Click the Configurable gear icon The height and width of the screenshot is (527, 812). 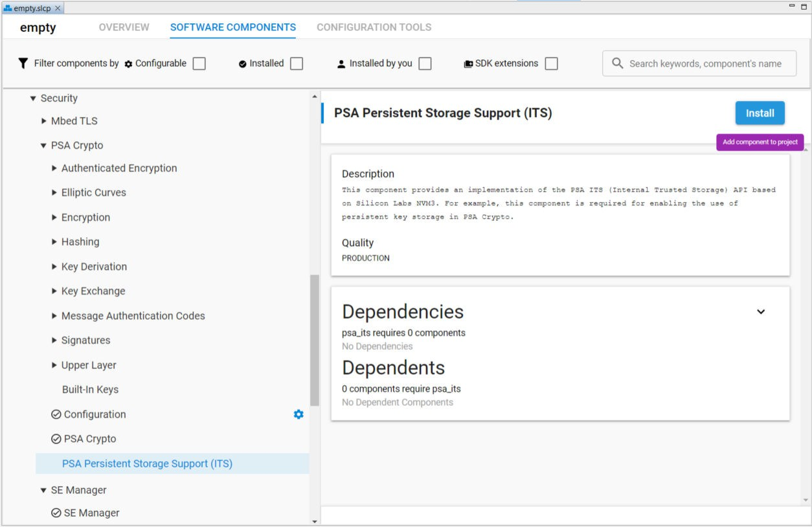coord(129,63)
